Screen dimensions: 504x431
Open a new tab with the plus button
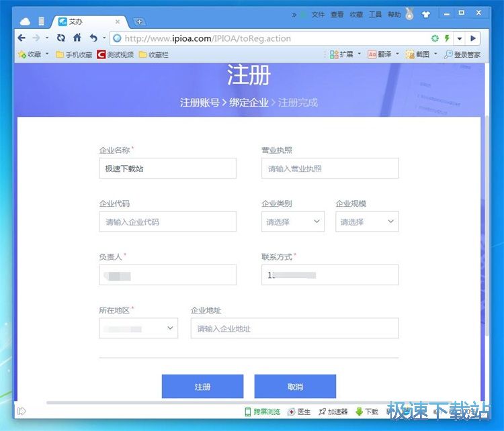pos(139,22)
